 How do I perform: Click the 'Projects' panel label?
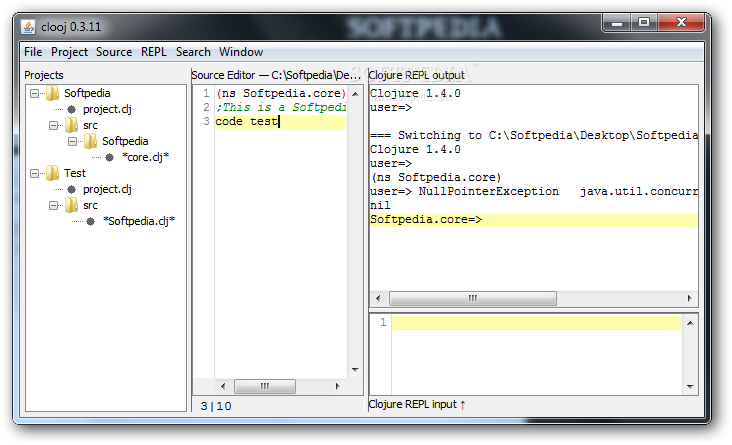point(44,75)
